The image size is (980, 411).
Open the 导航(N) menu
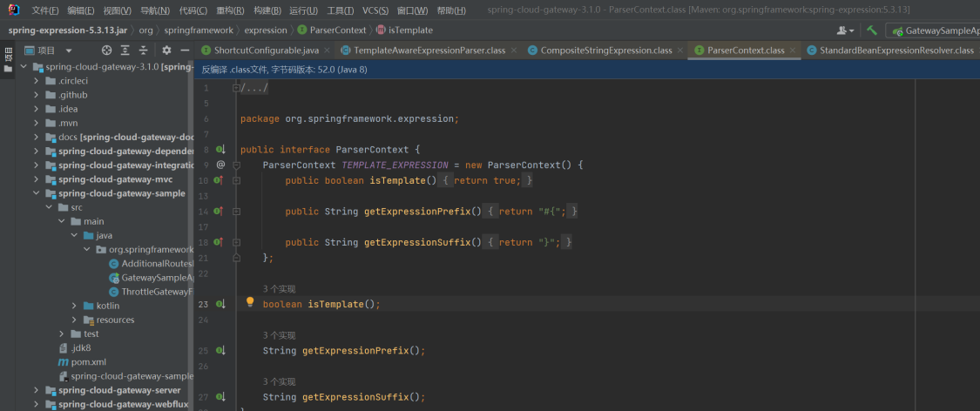click(x=154, y=10)
